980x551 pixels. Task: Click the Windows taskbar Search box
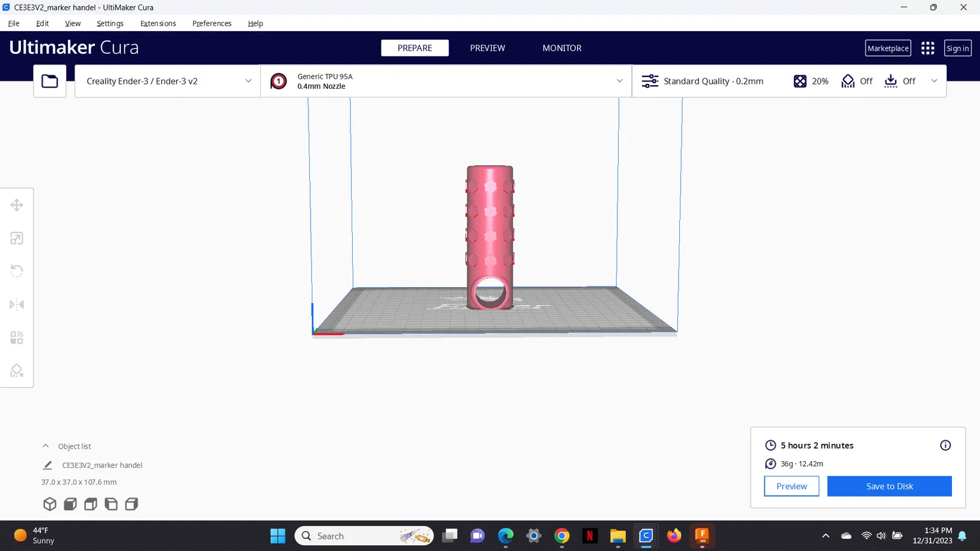[364, 536]
